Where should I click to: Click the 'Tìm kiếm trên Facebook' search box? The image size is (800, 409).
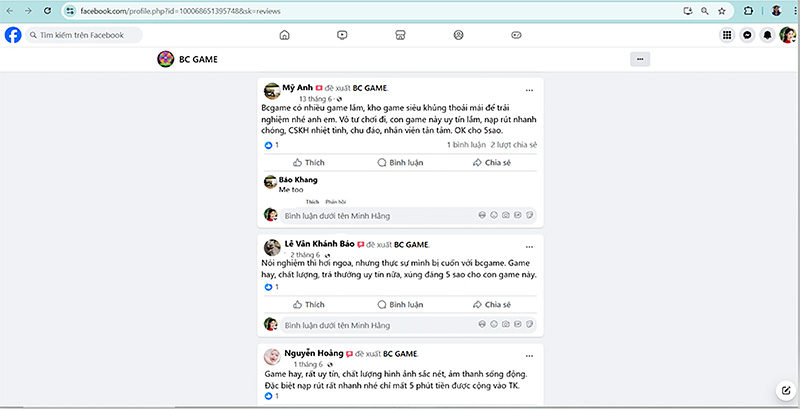coord(84,35)
